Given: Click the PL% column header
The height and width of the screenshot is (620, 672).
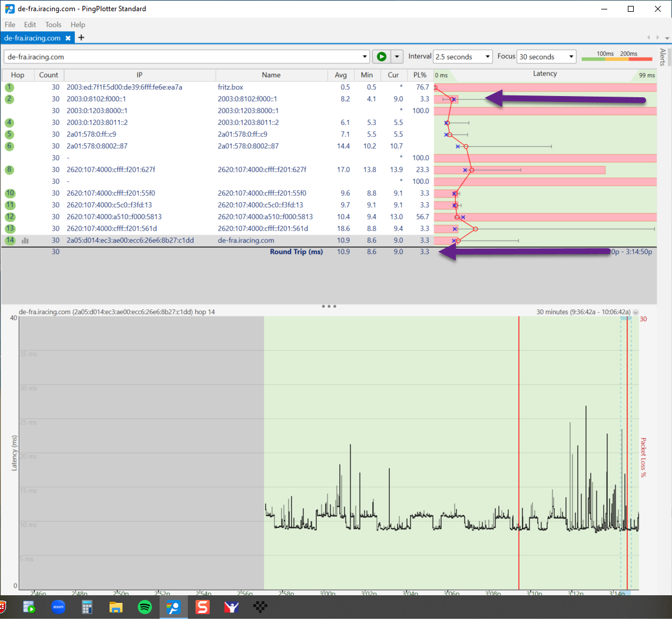Looking at the screenshot, I should [x=420, y=75].
